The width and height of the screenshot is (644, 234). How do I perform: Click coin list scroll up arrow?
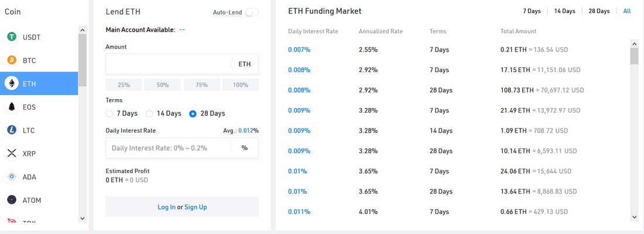[82, 30]
